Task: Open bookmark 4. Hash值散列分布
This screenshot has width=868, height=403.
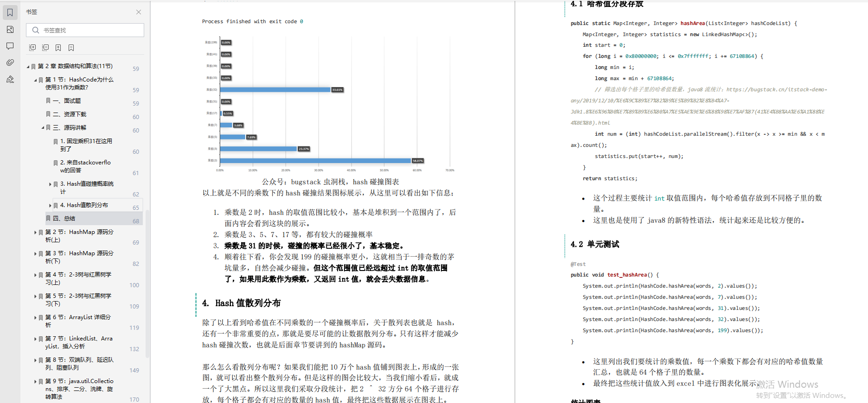Action: (84, 205)
